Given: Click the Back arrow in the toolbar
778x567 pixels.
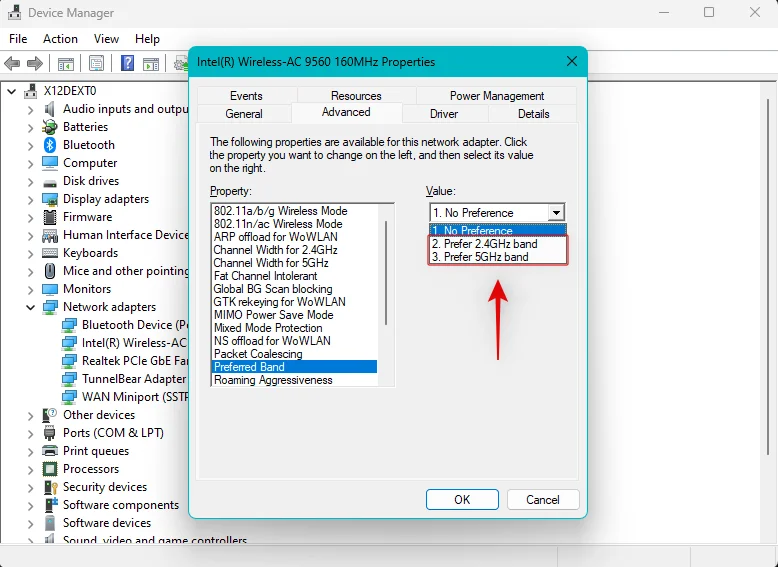Looking at the screenshot, I should pos(12,64).
